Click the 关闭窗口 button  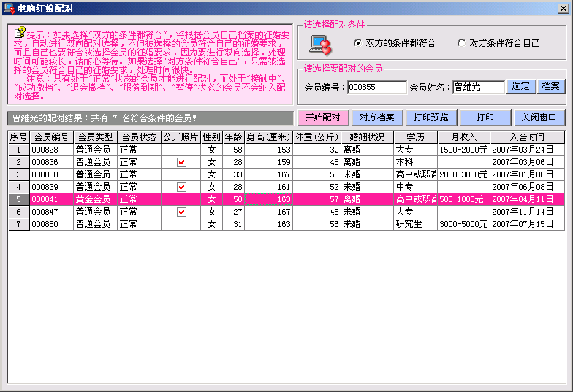(x=539, y=118)
